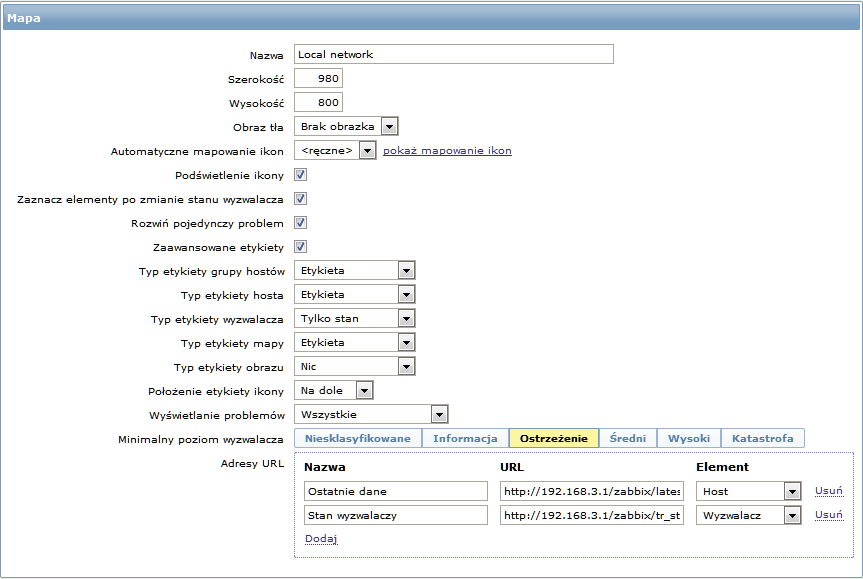Open the Typ etykiety mapy dropdown
863x579 pixels.
coord(354,342)
